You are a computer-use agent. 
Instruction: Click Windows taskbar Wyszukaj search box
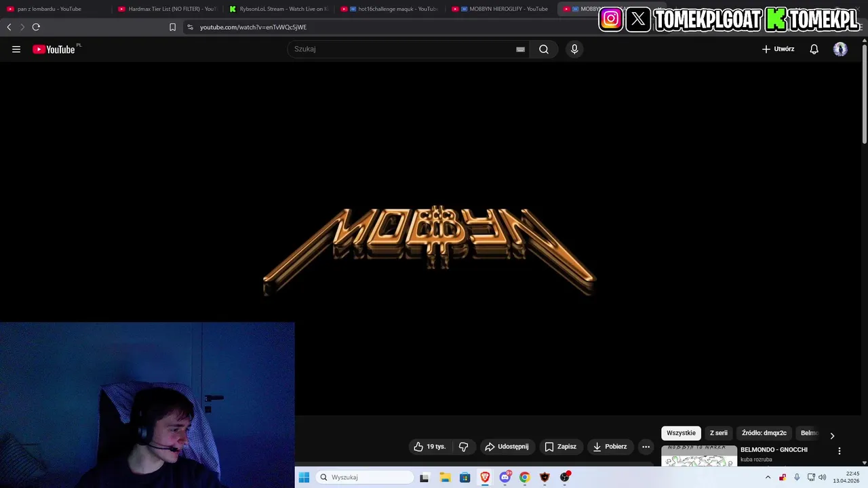(x=365, y=477)
